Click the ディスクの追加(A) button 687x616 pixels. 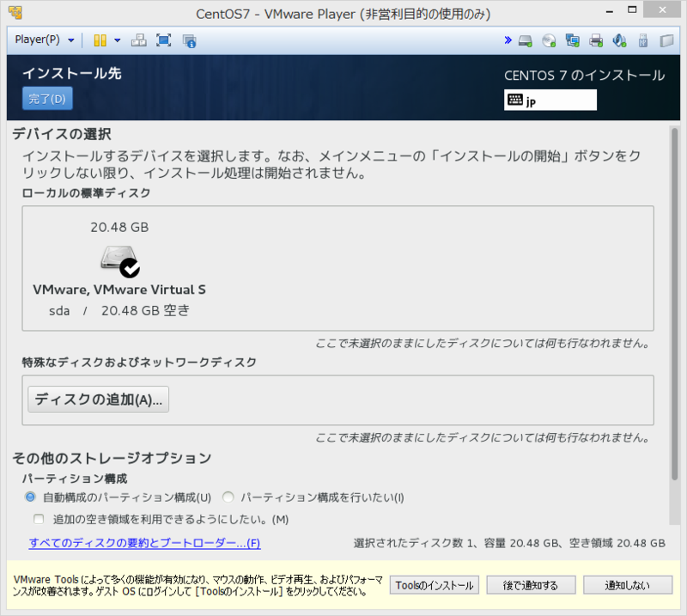coord(97,399)
